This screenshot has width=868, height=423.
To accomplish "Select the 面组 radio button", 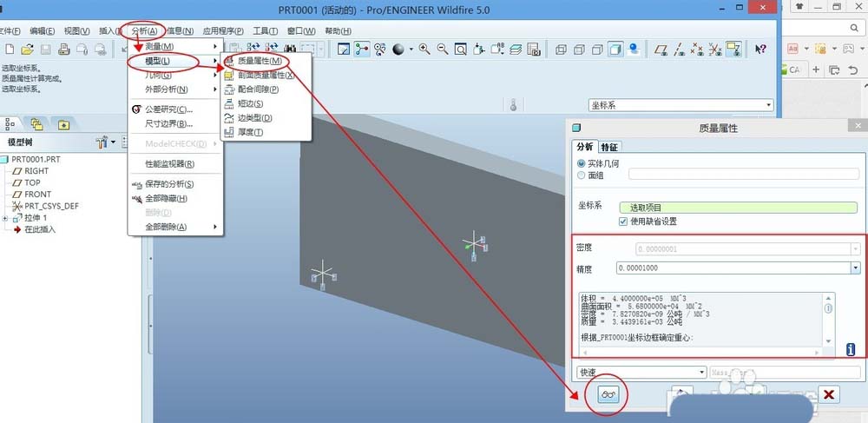I will click(x=581, y=175).
